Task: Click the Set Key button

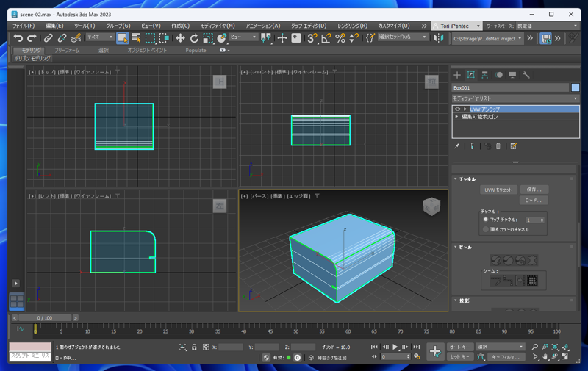Action: (460, 357)
